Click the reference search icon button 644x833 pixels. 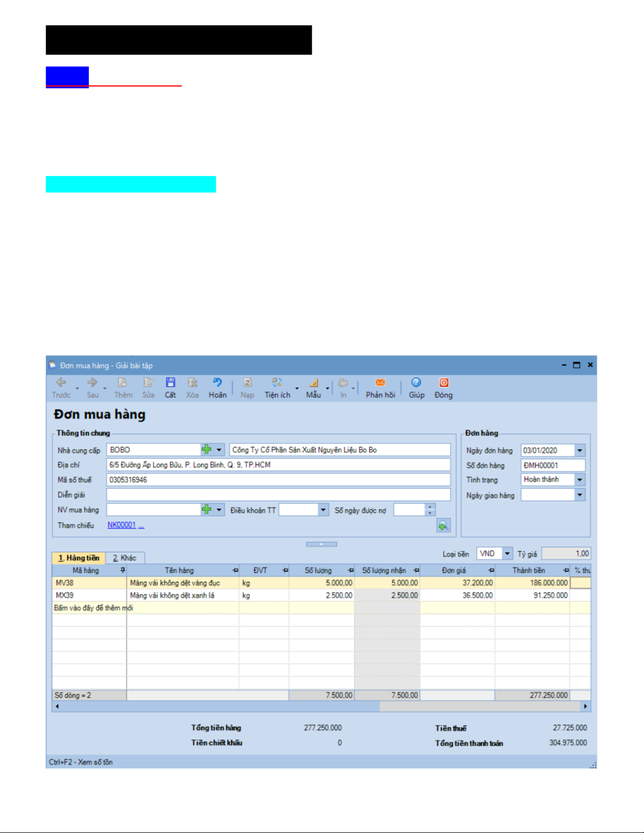[x=443, y=526]
